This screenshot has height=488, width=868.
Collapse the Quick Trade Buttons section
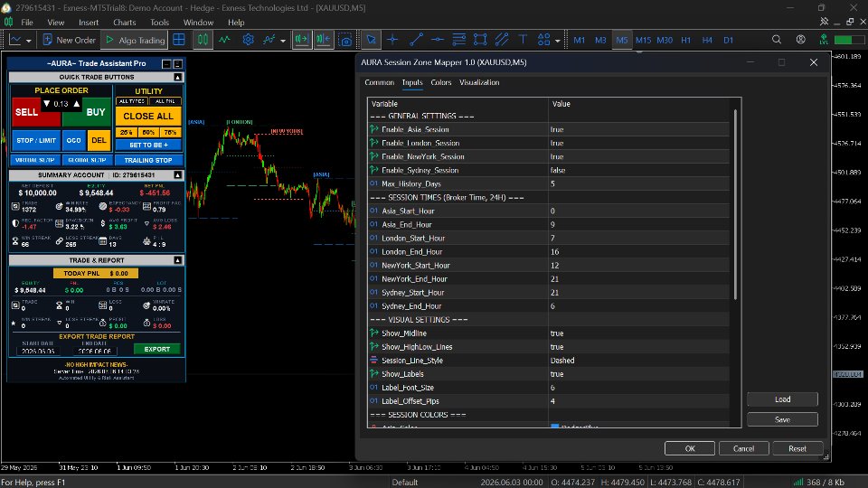[178, 77]
